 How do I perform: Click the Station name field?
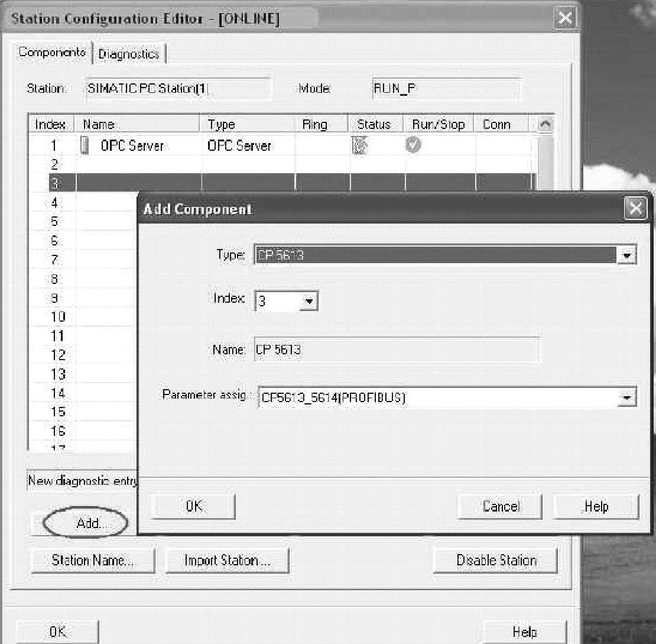(178, 88)
